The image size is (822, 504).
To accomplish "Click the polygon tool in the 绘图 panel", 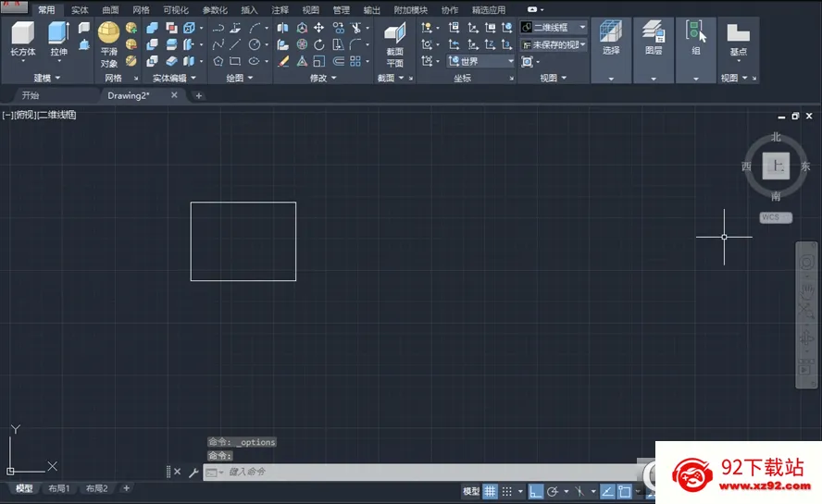I will [218, 61].
